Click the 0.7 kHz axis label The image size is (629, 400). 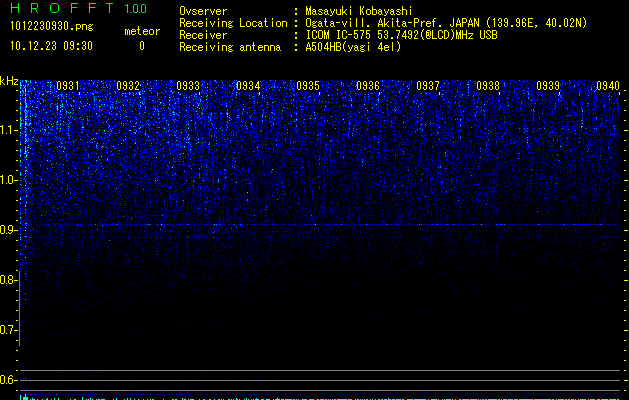coord(9,330)
